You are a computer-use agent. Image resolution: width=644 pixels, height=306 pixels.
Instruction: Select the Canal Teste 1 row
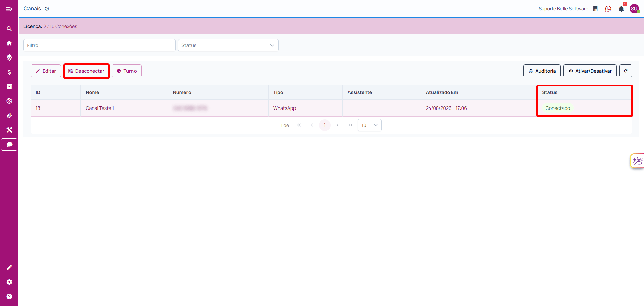pos(331,108)
